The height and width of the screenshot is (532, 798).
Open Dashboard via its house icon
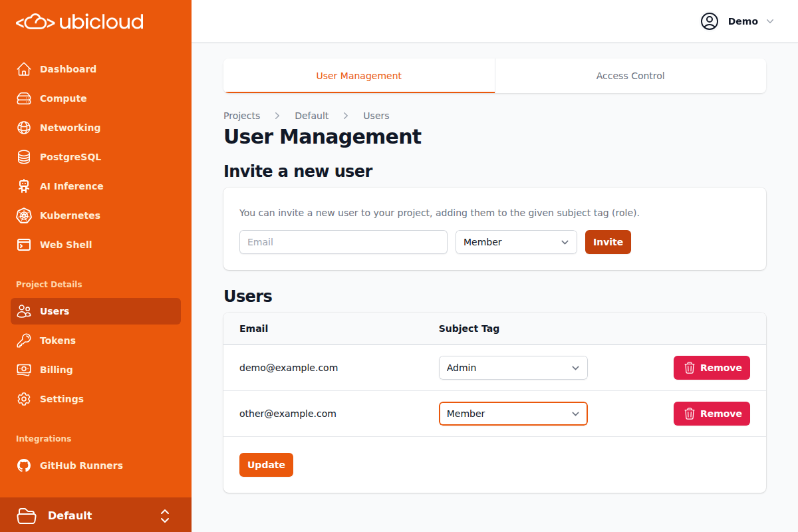click(24, 69)
